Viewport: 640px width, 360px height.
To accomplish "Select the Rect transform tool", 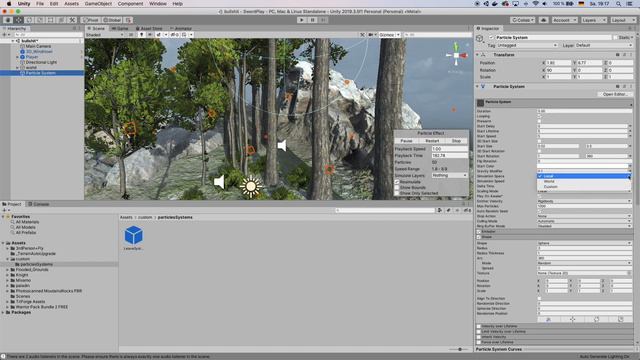I will coord(51,20).
